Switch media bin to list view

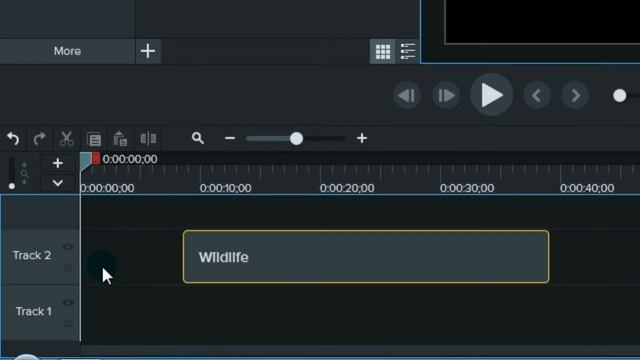[x=408, y=51]
